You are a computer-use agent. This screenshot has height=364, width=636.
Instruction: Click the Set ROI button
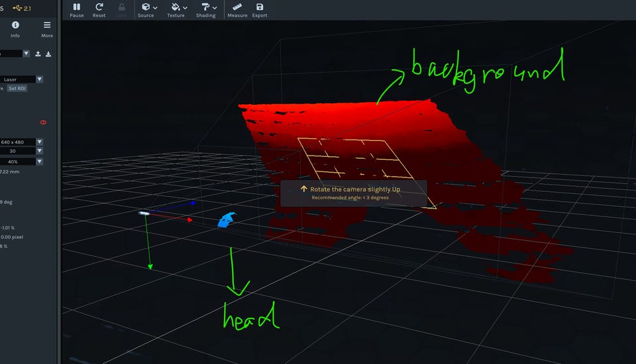17,89
